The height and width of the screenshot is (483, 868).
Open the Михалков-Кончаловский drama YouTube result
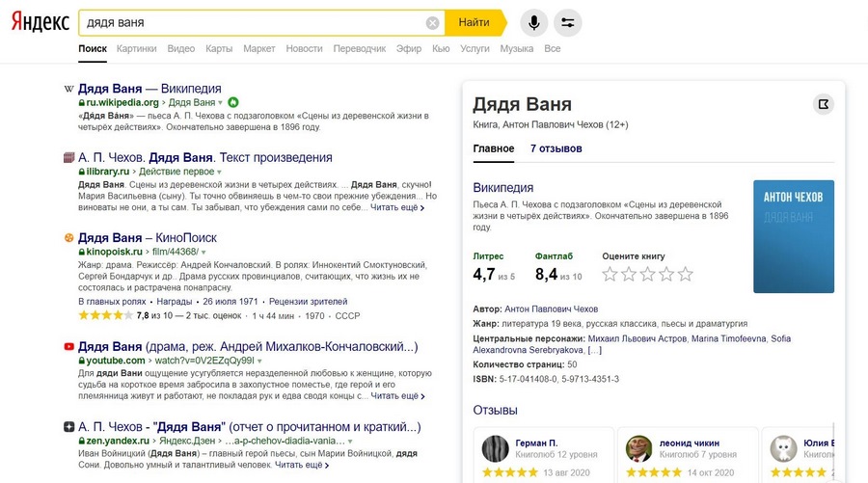[x=248, y=347]
